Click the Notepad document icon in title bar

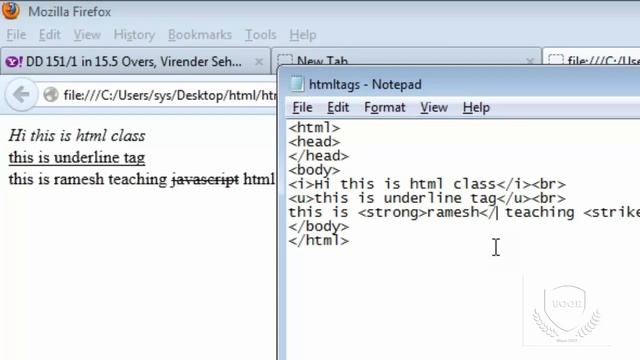tap(297, 84)
